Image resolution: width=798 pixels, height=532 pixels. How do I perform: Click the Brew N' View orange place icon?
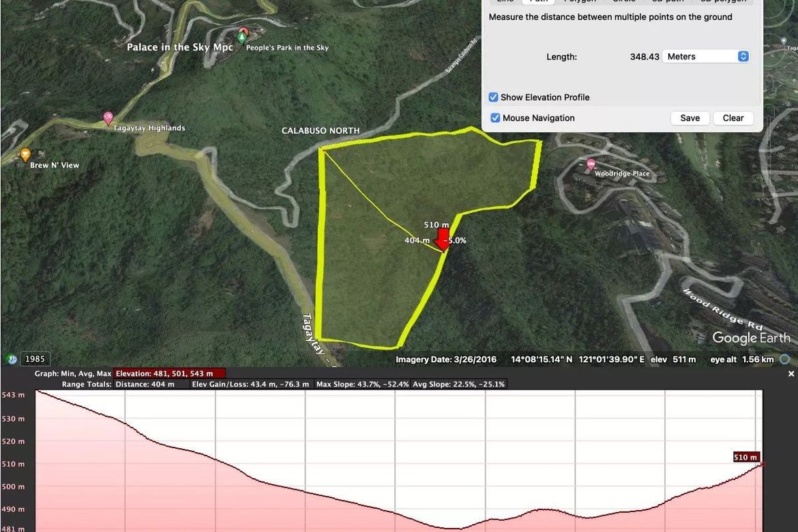25,153
